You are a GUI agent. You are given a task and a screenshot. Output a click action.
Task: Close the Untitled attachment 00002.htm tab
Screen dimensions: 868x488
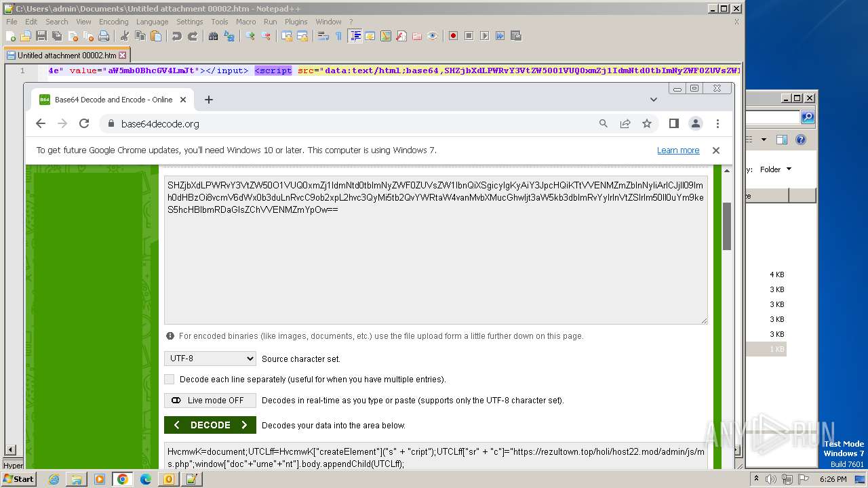[123, 56]
